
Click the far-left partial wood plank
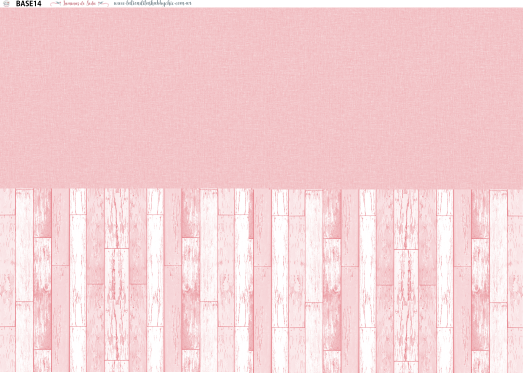pos(7,280)
